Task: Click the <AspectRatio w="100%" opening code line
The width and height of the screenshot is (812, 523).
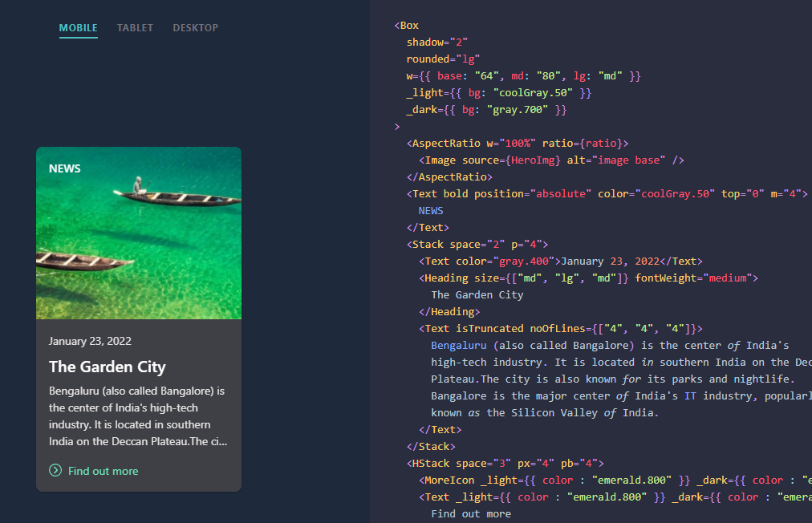Action: click(x=518, y=144)
